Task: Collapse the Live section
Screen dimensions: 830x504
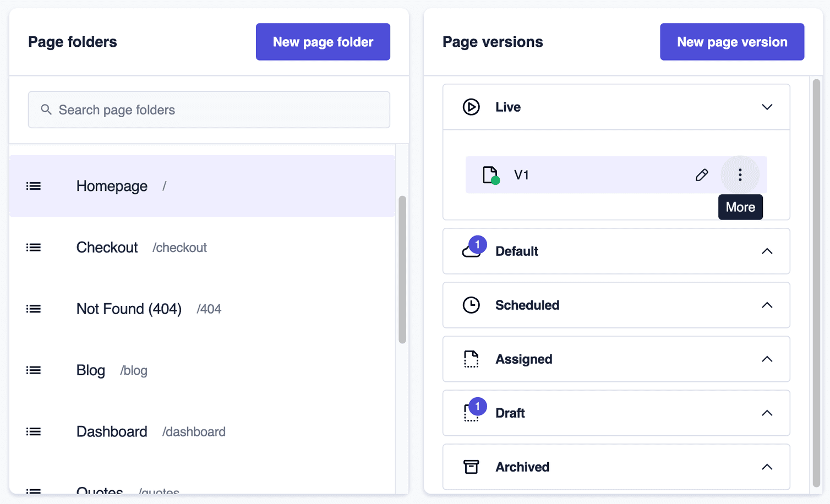Action: point(767,107)
